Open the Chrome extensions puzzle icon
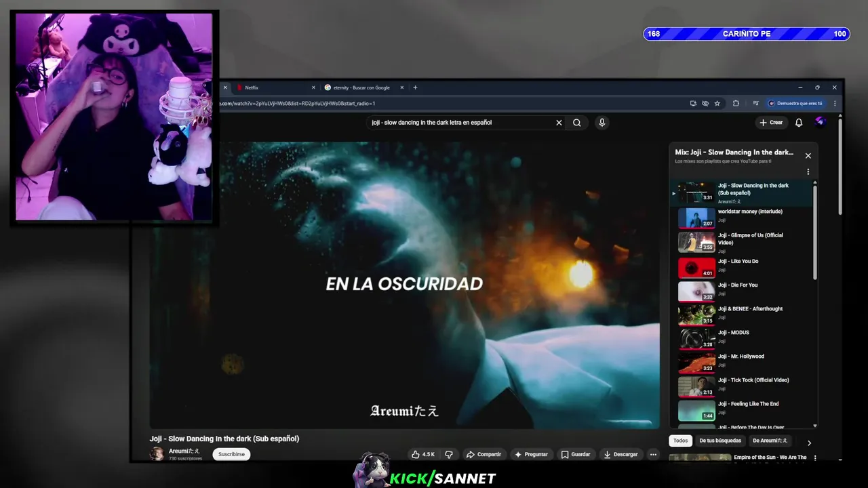Screen dimensions: 868x488 tap(736, 104)
